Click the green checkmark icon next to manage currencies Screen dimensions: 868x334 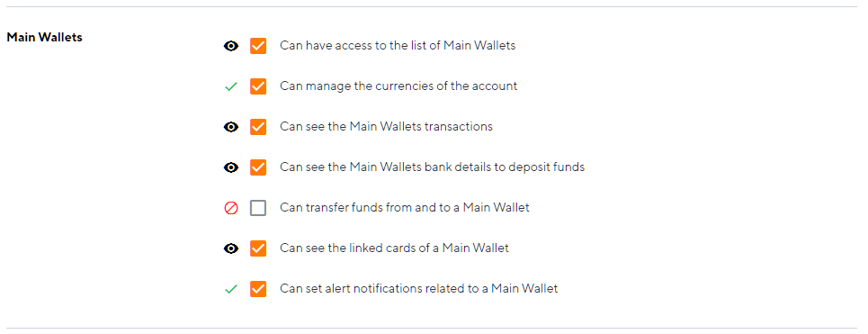[x=231, y=86]
